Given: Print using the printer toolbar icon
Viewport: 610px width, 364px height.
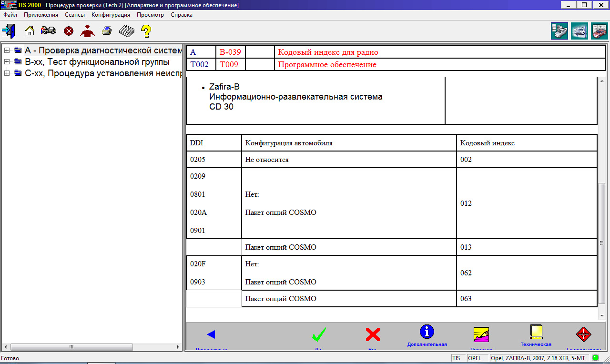Looking at the screenshot, I should pos(107,31).
